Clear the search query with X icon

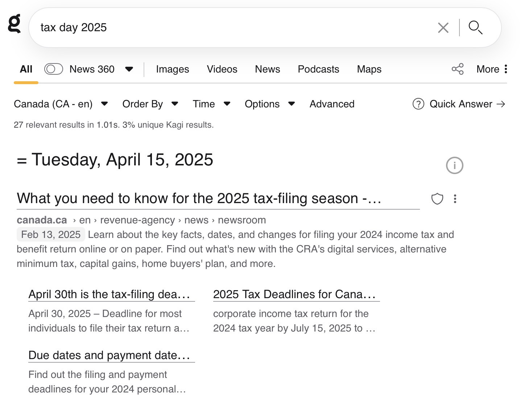point(443,28)
